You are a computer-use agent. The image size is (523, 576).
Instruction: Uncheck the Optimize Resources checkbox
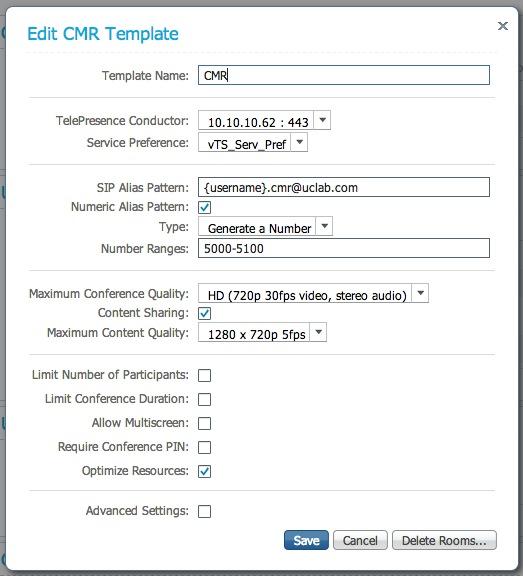[x=205, y=471]
